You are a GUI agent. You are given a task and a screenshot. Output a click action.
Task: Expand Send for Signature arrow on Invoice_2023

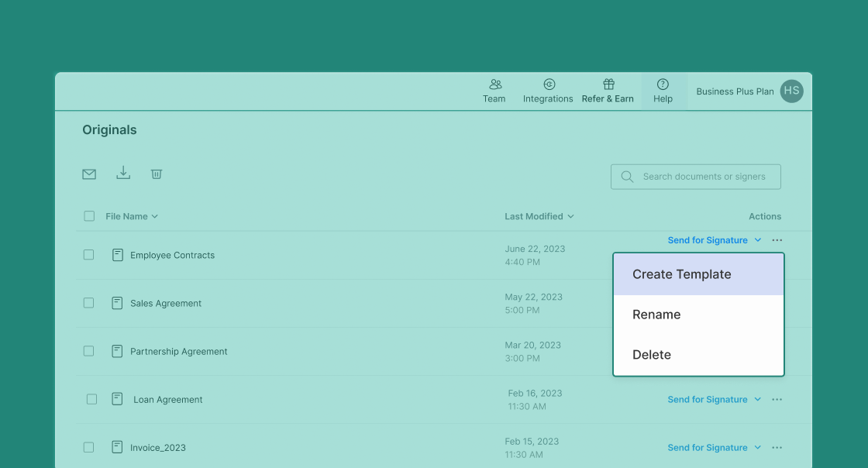(758, 448)
